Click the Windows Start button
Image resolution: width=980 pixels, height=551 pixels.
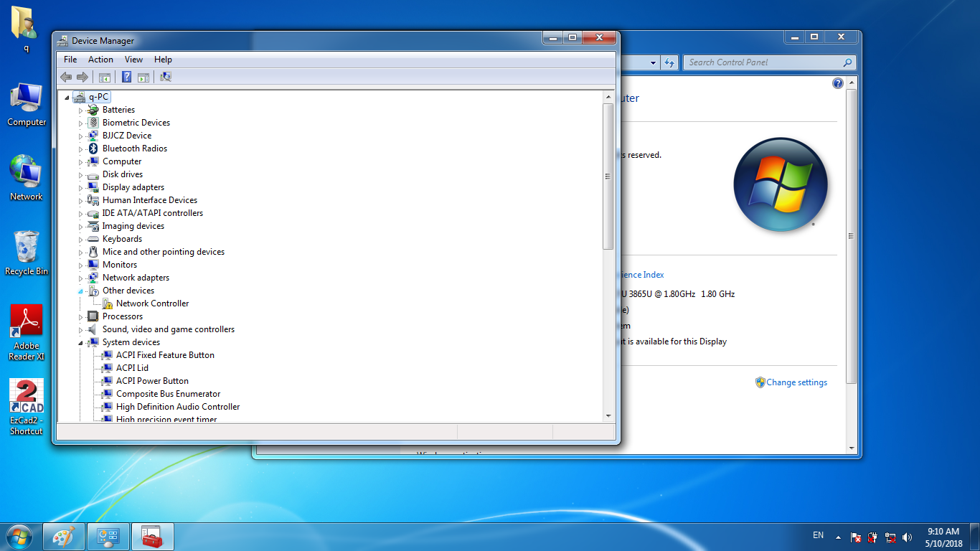click(19, 537)
